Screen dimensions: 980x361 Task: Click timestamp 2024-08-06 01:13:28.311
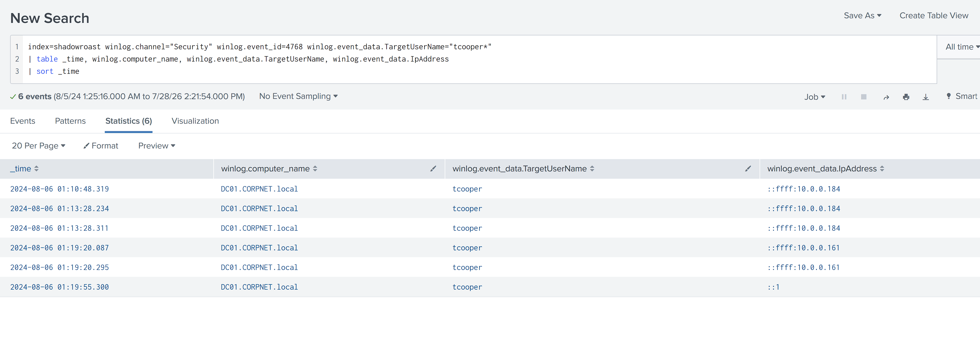59,228
